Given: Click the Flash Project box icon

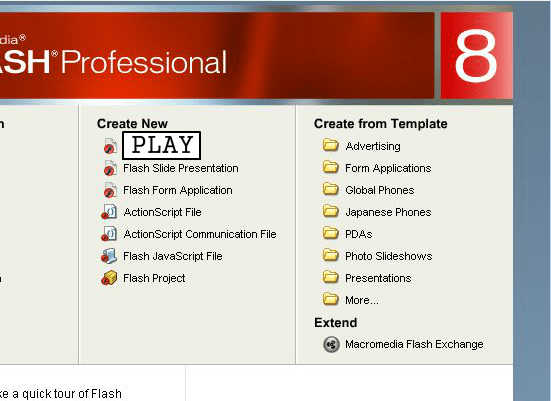Looking at the screenshot, I should point(109,278).
